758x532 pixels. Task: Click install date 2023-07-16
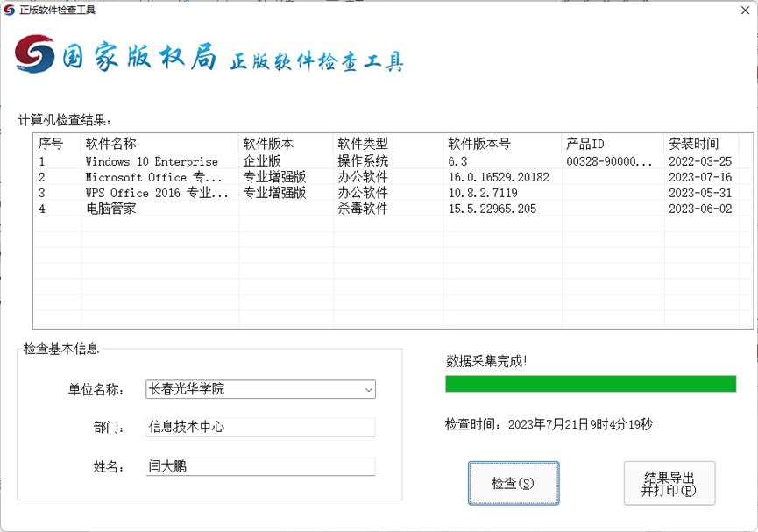(x=700, y=178)
